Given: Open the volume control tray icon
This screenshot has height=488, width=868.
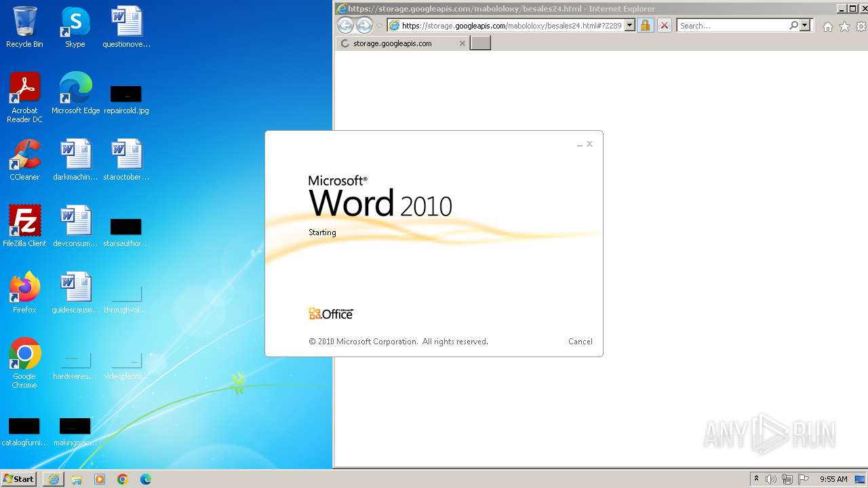Looking at the screenshot, I should 771,479.
